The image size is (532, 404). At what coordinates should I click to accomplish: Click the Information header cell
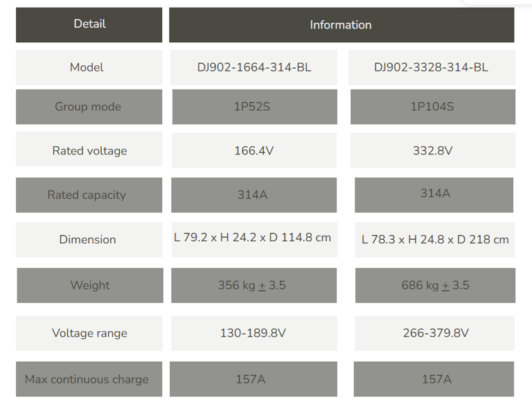pos(342,25)
